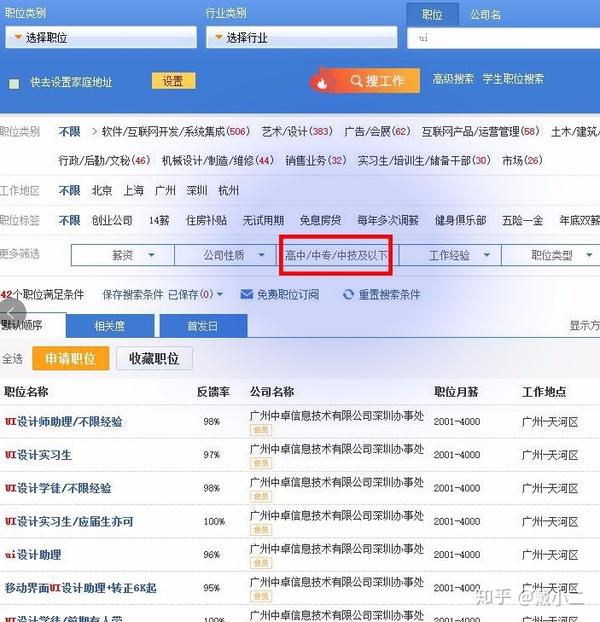
Task: Select 北京 as work location
Action: (x=102, y=190)
